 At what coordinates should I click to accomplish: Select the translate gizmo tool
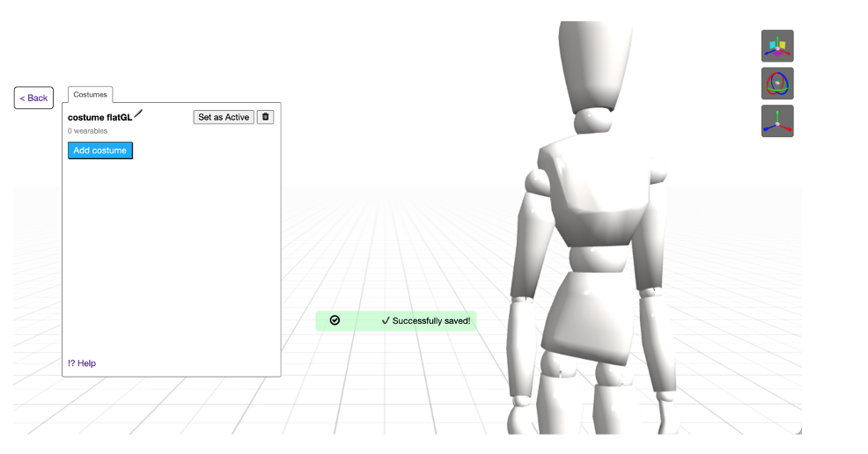coord(777,46)
